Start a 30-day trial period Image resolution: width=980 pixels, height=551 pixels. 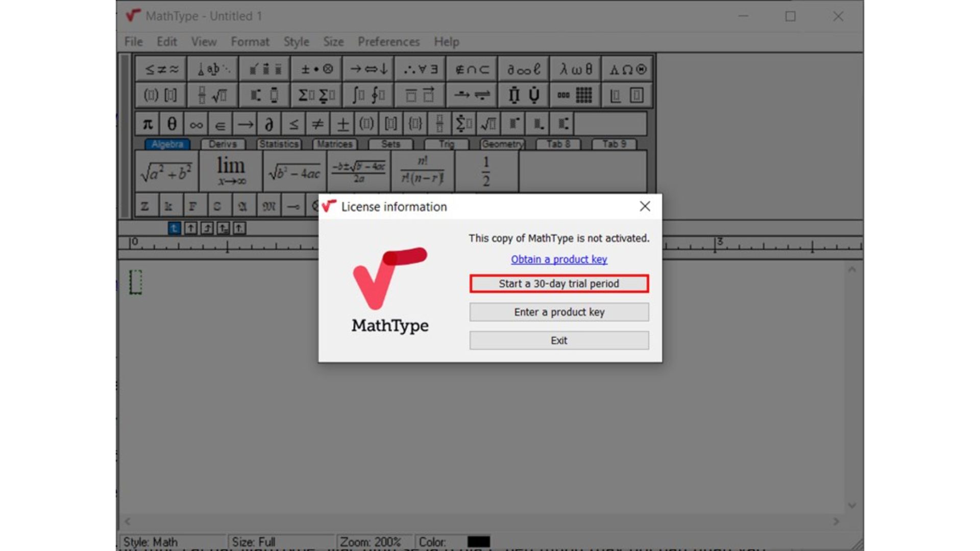tap(559, 284)
